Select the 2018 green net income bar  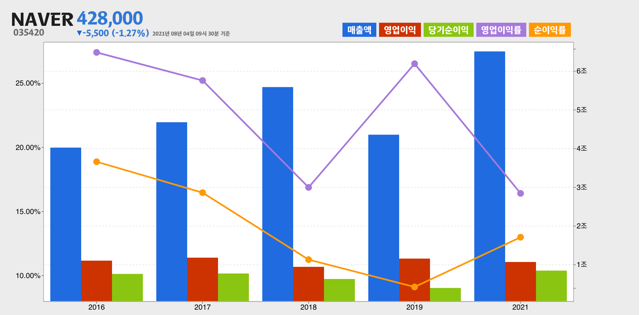[339, 290]
